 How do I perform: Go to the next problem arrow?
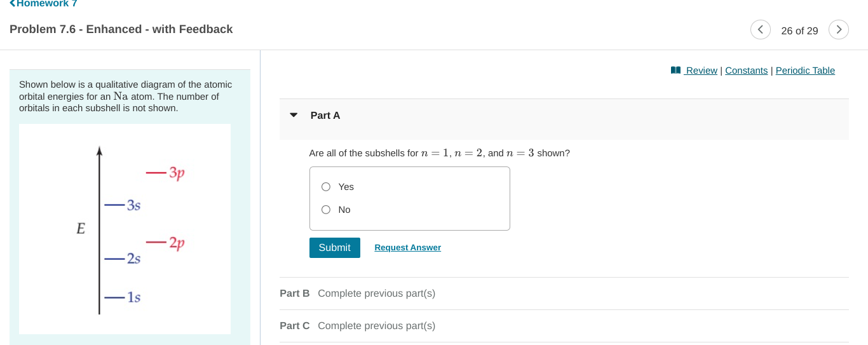839,30
